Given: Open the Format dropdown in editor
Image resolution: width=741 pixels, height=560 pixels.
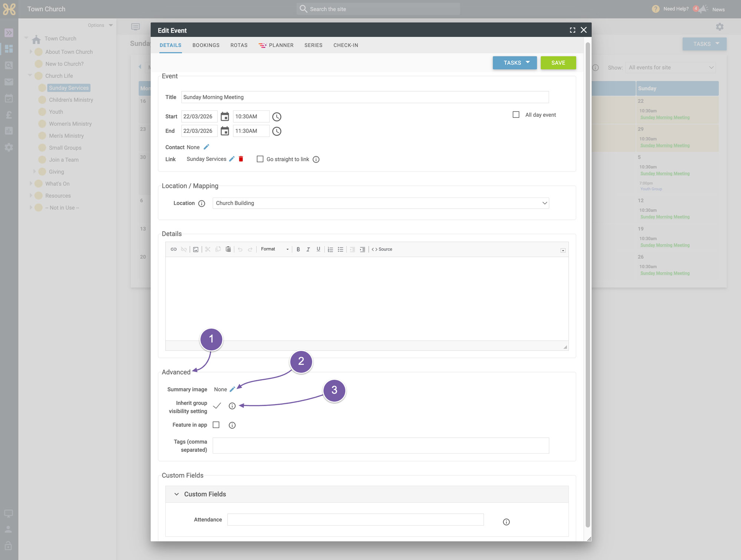Looking at the screenshot, I should pyautogui.click(x=275, y=249).
